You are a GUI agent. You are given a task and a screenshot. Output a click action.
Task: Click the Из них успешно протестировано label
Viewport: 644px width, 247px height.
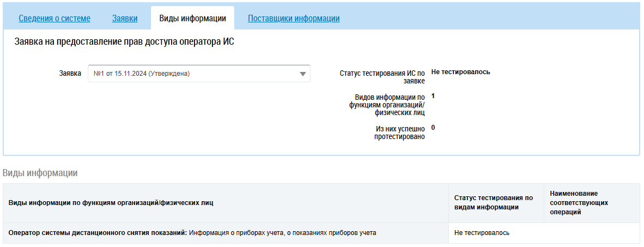click(x=399, y=132)
